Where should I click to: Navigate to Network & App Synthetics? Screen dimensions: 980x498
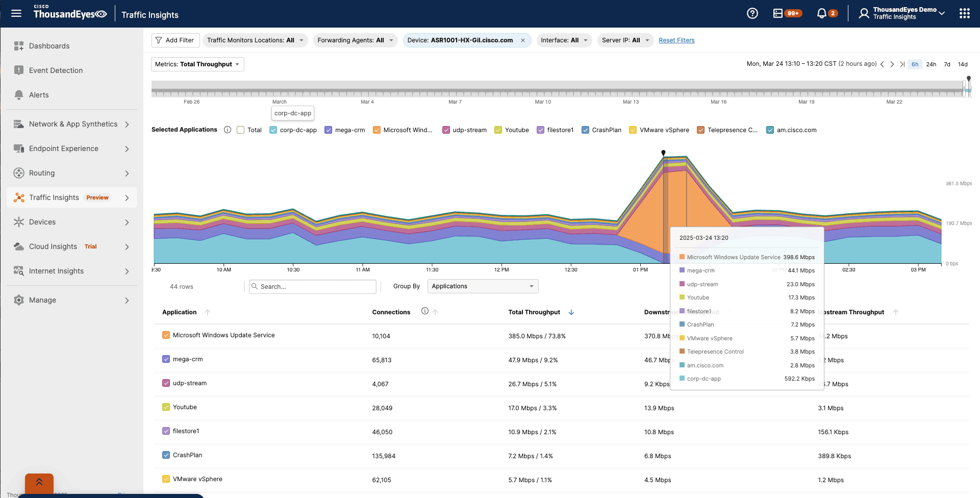coord(72,123)
